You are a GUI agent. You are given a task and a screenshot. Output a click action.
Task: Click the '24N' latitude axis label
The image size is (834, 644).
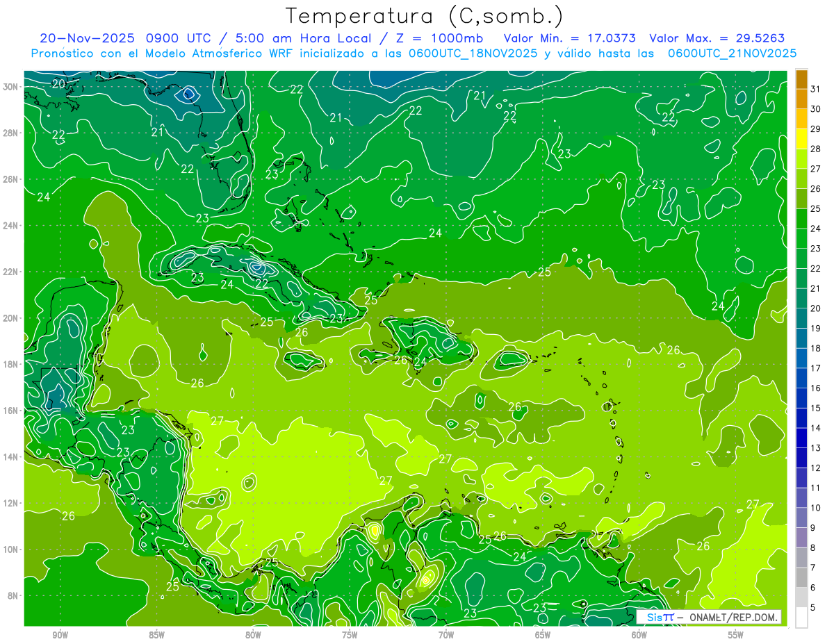tap(10, 225)
